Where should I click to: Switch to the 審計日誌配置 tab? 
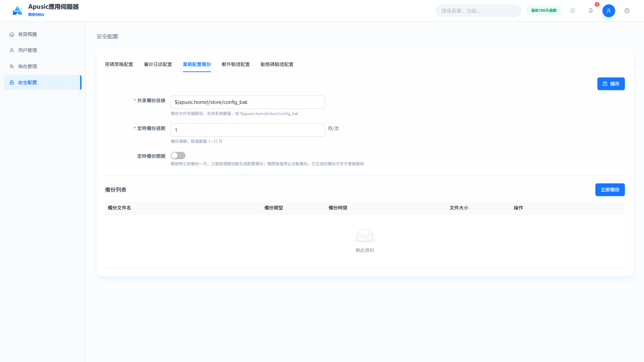click(x=158, y=64)
